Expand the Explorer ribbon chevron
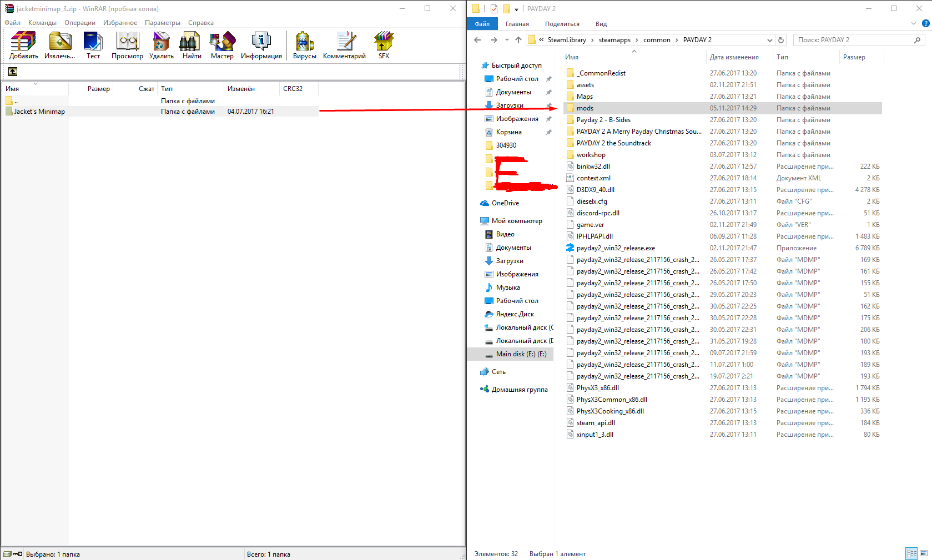Viewport: 932px width, 560px height. 914,24
